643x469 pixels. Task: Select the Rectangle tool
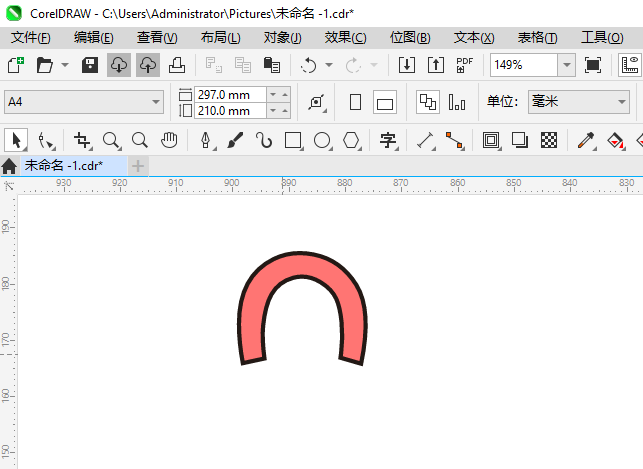click(x=293, y=140)
